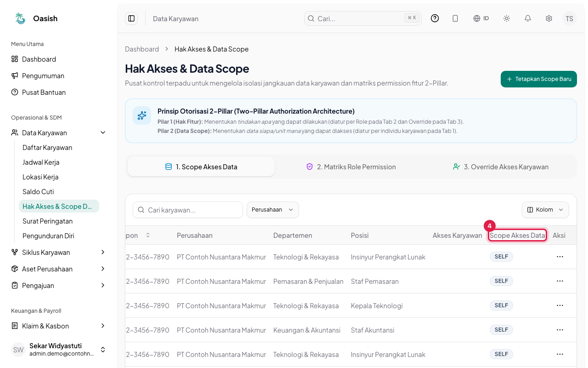
Task: Open actions menu for Kepala Teknologi row
Action: (x=560, y=305)
